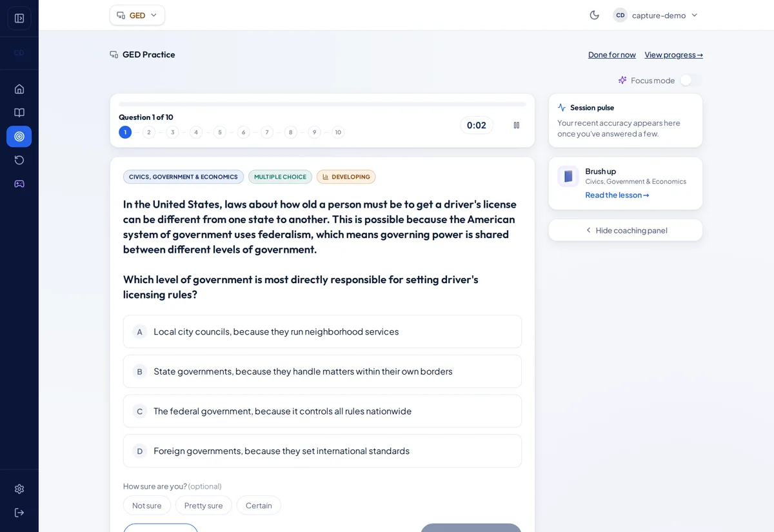Select answer B, state governments
The image size is (774, 532).
(322, 371)
